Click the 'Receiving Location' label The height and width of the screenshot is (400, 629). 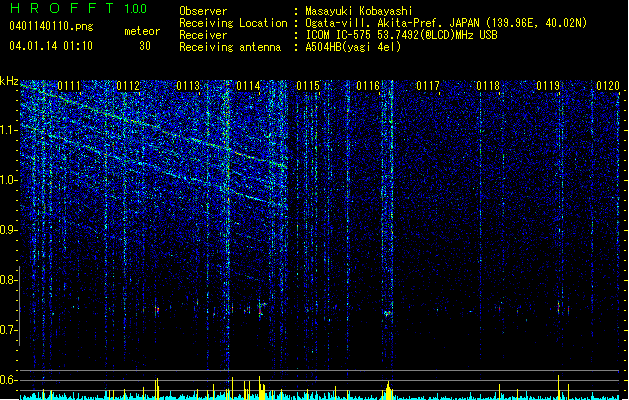(233, 23)
